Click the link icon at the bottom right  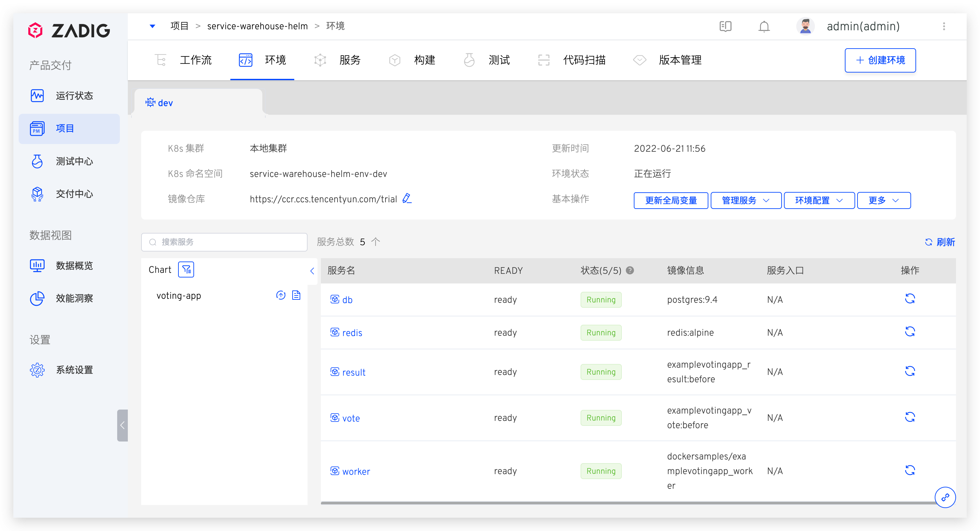click(x=945, y=497)
